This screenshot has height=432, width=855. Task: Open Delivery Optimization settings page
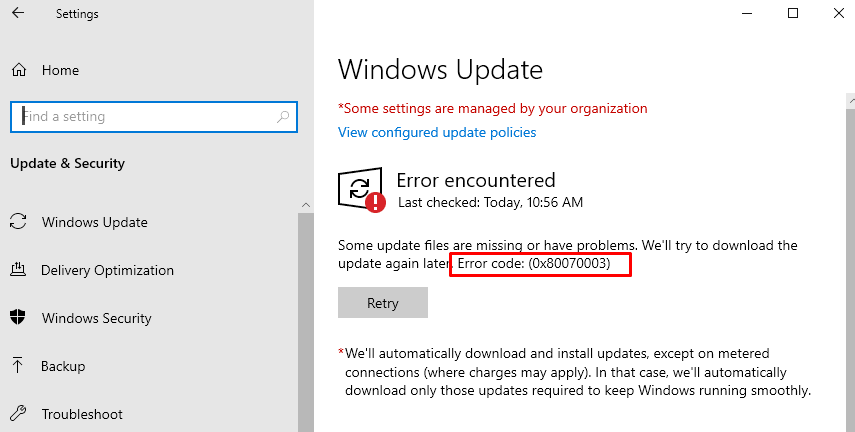107,270
